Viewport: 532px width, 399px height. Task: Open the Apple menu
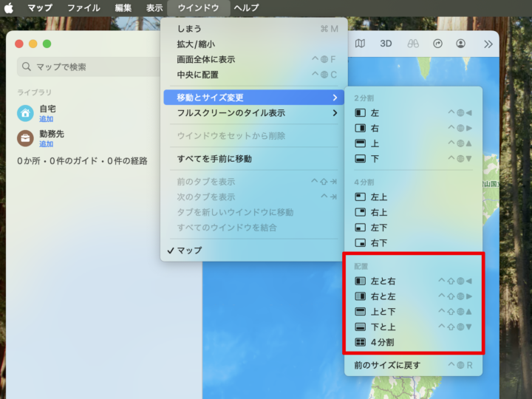click(9, 7)
